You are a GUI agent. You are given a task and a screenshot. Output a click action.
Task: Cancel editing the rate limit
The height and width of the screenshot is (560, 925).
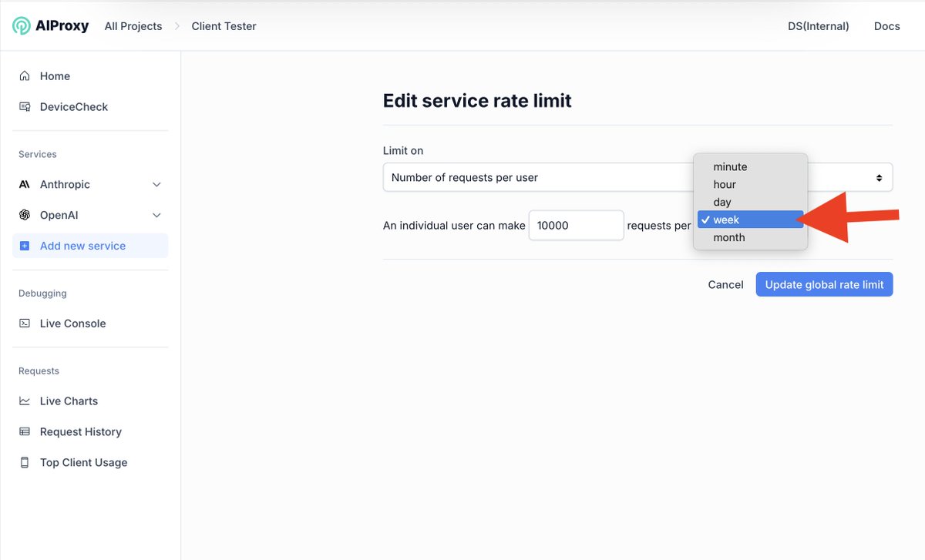[x=725, y=284]
